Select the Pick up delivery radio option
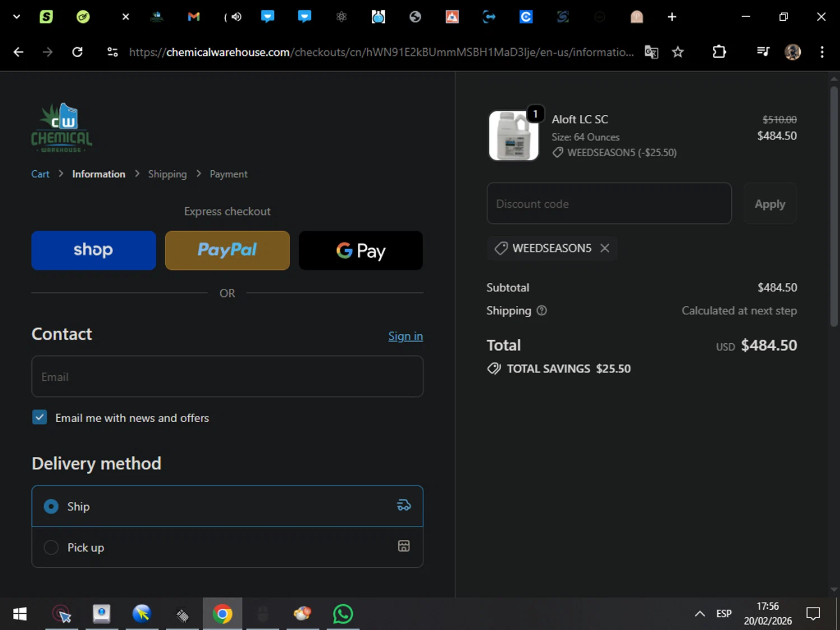This screenshot has height=630, width=840. [x=51, y=547]
